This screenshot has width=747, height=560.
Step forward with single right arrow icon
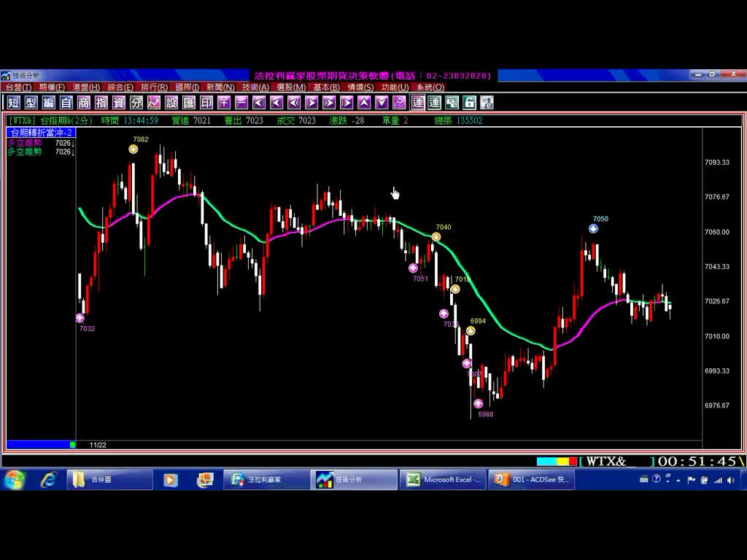(x=311, y=102)
